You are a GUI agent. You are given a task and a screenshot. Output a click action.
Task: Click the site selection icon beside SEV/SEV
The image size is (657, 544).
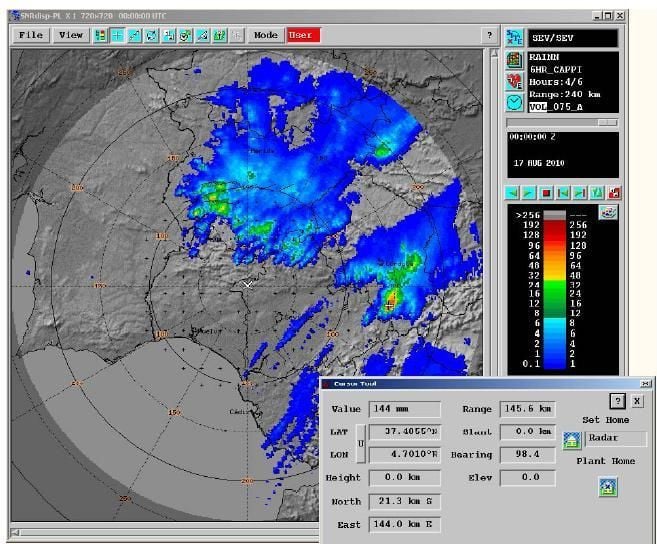pyautogui.click(x=514, y=38)
